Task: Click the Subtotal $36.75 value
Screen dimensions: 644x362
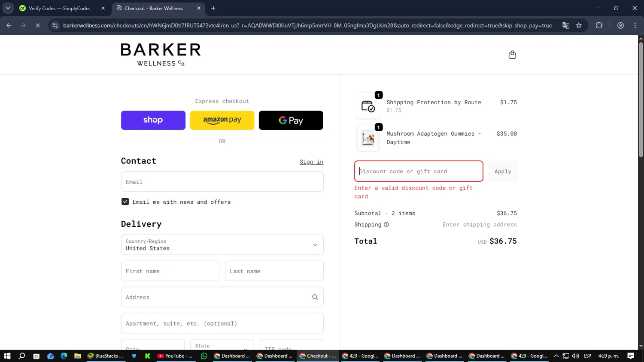Action: [x=507, y=213]
